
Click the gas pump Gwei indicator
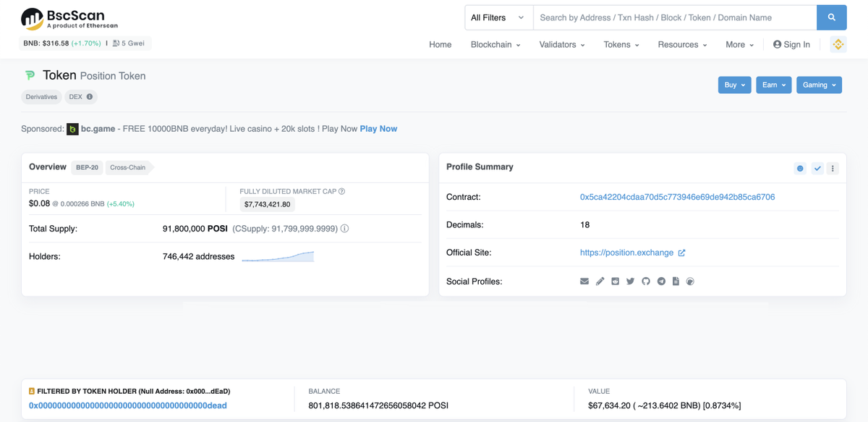pyautogui.click(x=128, y=43)
